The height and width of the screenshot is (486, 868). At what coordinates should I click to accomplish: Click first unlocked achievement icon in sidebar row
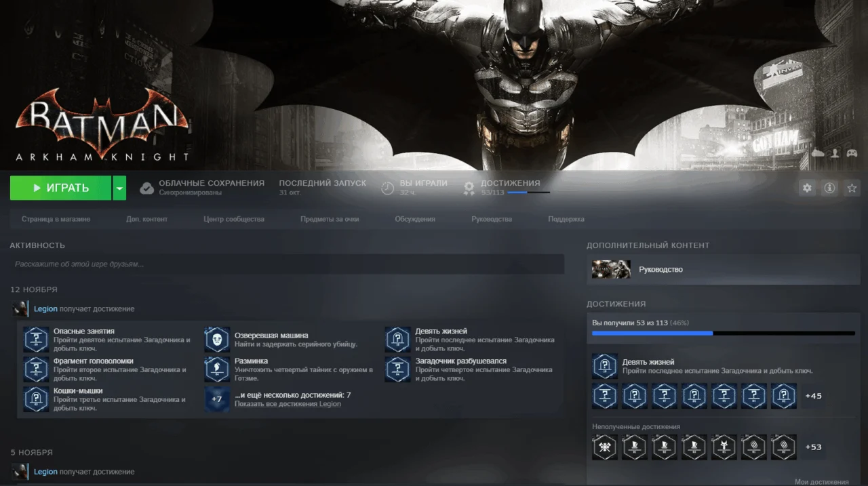[x=605, y=396]
